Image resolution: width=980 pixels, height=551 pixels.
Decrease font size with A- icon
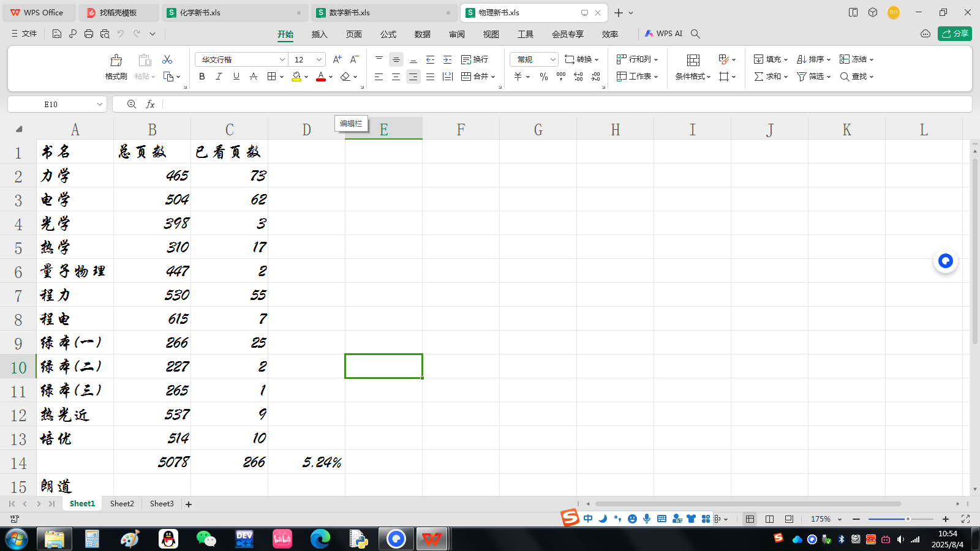tap(354, 59)
